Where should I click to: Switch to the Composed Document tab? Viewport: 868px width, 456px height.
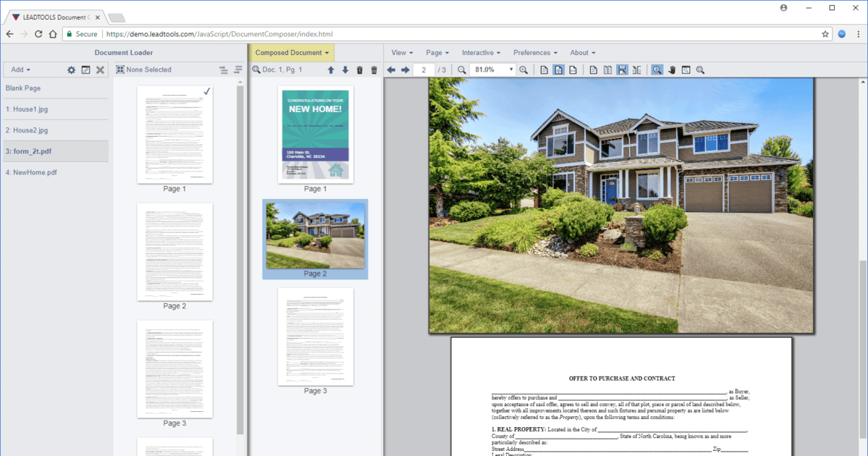[x=292, y=52]
